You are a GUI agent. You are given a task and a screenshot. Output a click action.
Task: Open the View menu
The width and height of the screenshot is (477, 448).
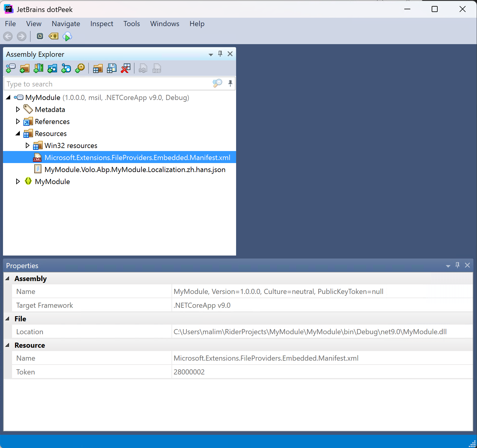pos(34,24)
